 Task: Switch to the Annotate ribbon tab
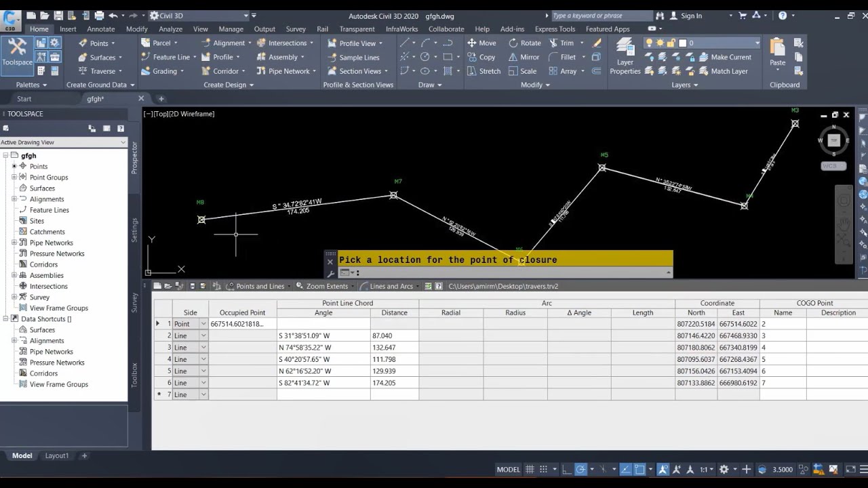101,29
